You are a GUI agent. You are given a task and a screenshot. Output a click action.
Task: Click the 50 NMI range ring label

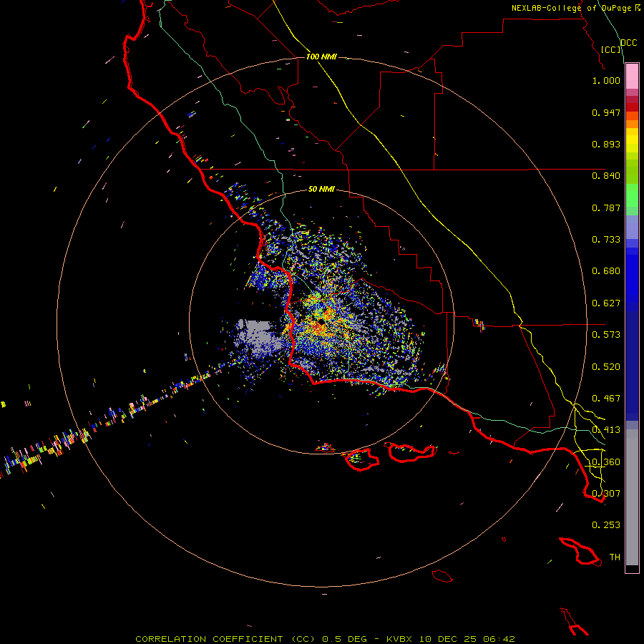pyautogui.click(x=321, y=189)
